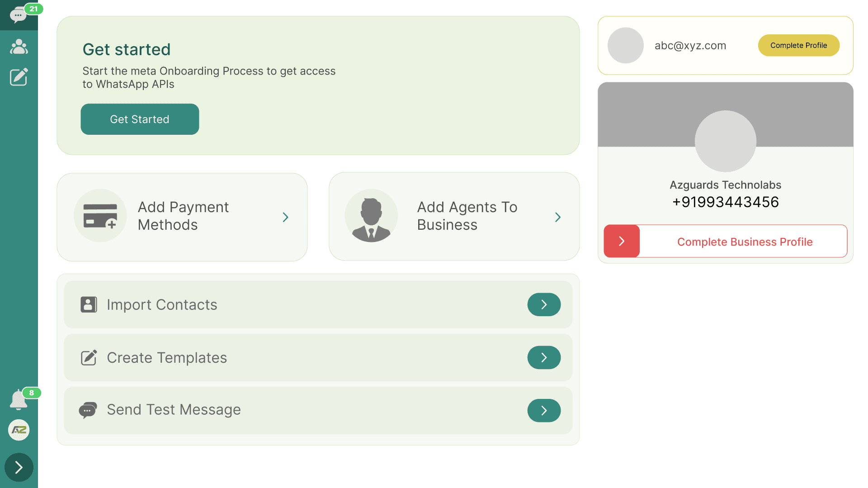Image resolution: width=868 pixels, height=488 pixels.
Task: Click the Get Started button
Action: [x=140, y=119]
